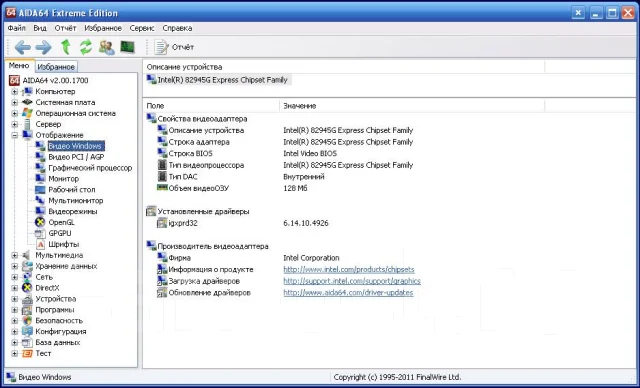Open the Справка menu

tap(177, 28)
